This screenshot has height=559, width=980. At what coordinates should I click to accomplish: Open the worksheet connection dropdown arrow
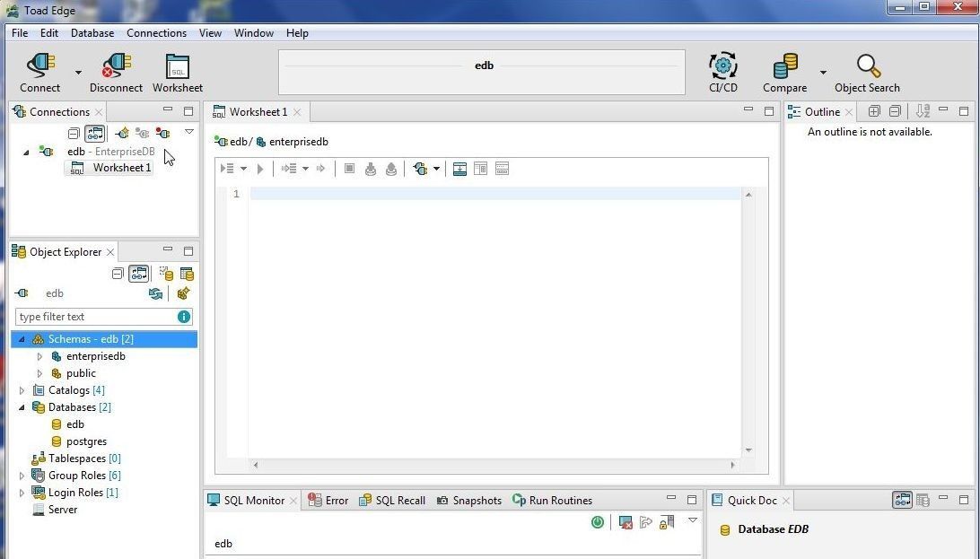pos(436,169)
